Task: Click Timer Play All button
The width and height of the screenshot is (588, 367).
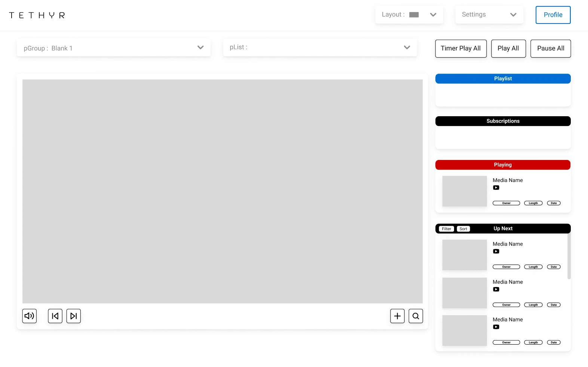Action: pyautogui.click(x=461, y=49)
